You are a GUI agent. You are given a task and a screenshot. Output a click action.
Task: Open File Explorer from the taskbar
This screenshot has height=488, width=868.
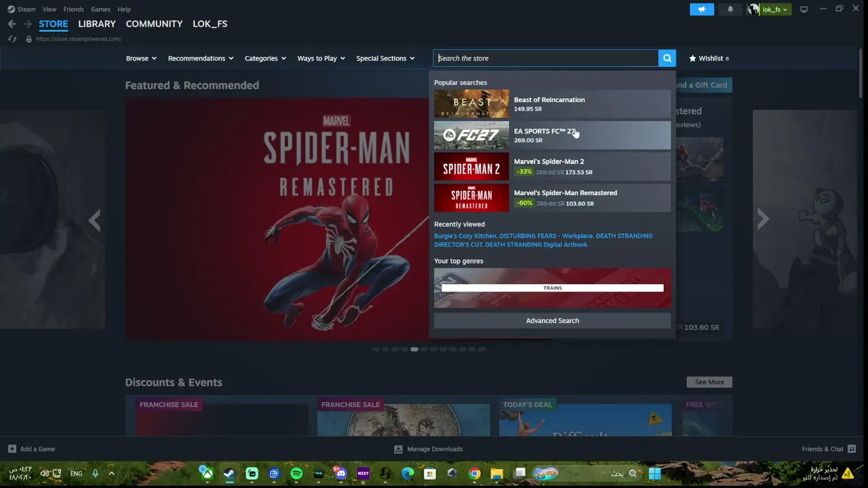coord(497,474)
